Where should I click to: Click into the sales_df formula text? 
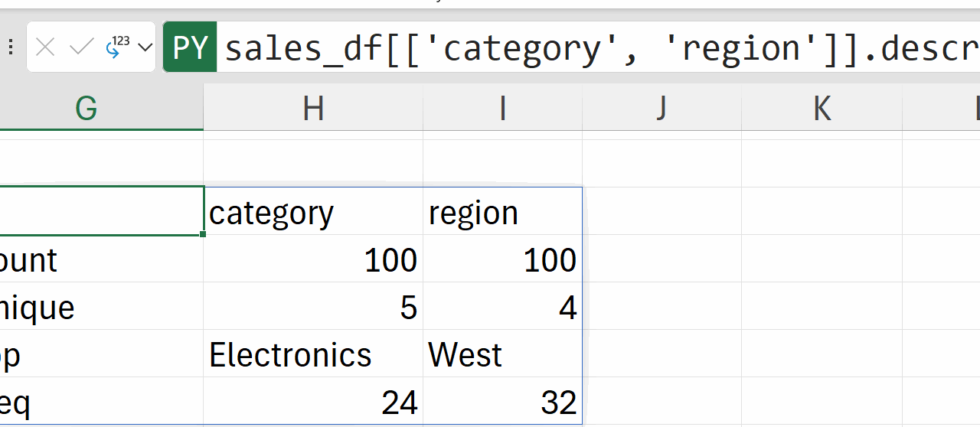point(536,48)
